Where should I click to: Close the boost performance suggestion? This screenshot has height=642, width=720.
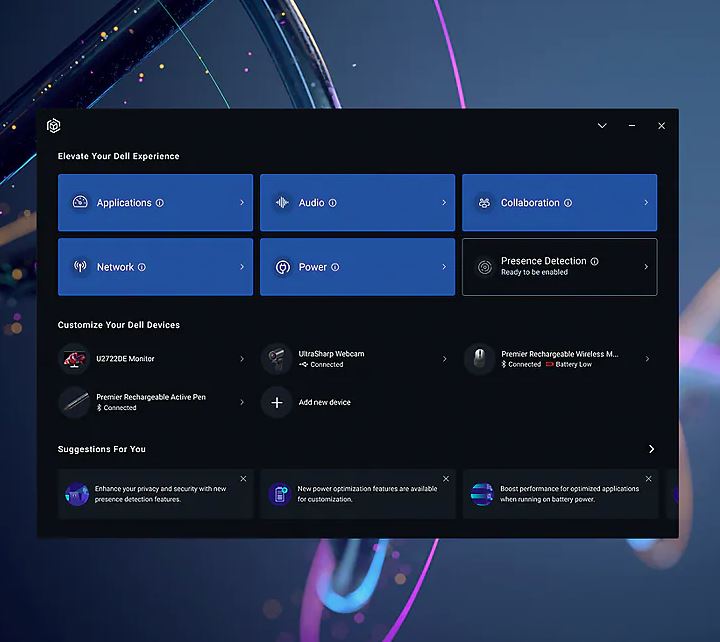click(x=648, y=479)
